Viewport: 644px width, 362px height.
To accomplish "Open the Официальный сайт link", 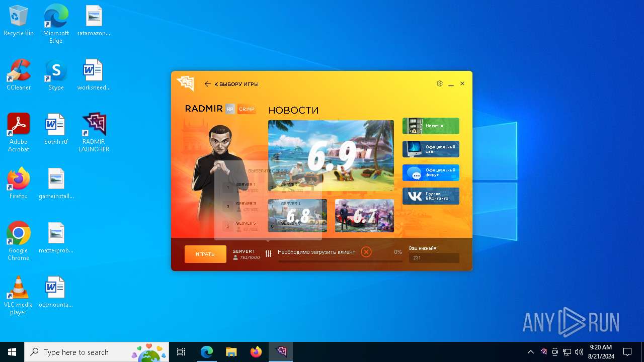I will 431,149.
